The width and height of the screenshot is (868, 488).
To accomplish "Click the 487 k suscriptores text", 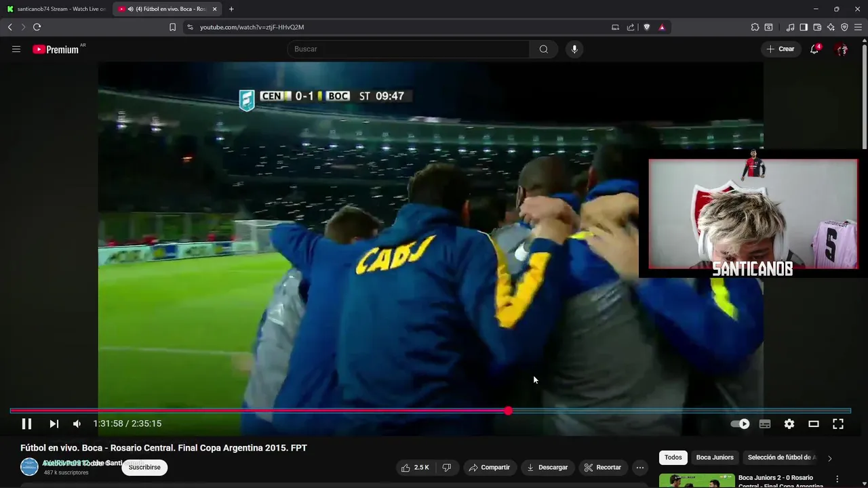I will [x=66, y=472].
